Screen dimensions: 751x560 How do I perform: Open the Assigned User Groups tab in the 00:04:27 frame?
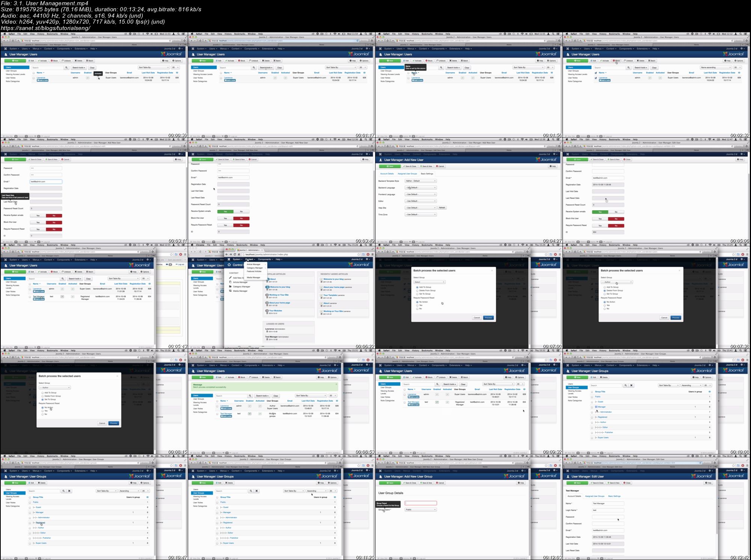point(407,174)
